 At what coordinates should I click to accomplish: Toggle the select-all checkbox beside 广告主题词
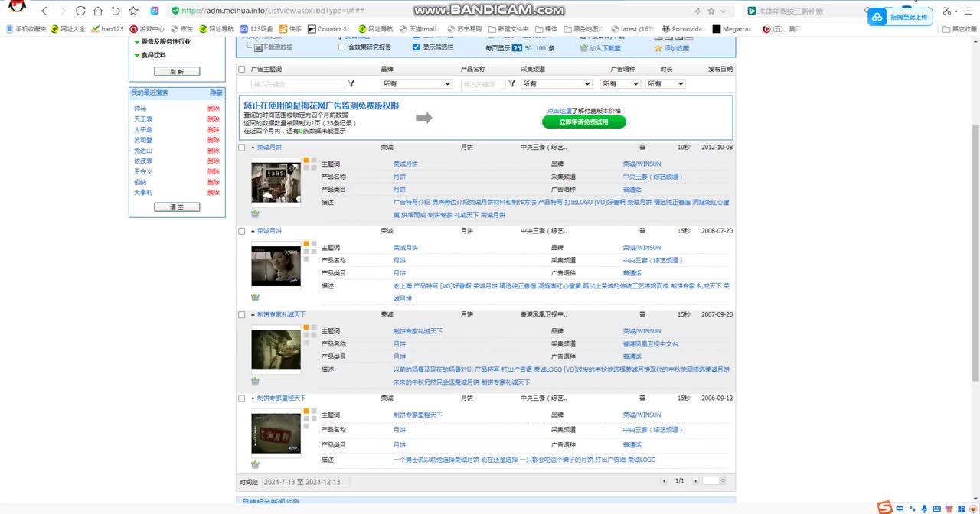click(x=242, y=69)
